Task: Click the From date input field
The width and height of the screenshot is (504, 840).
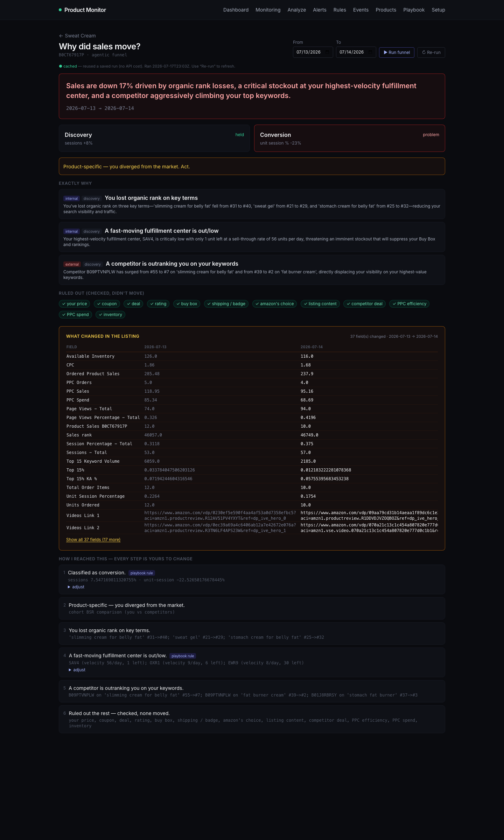Action: pyautogui.click(x=313, y=52)
